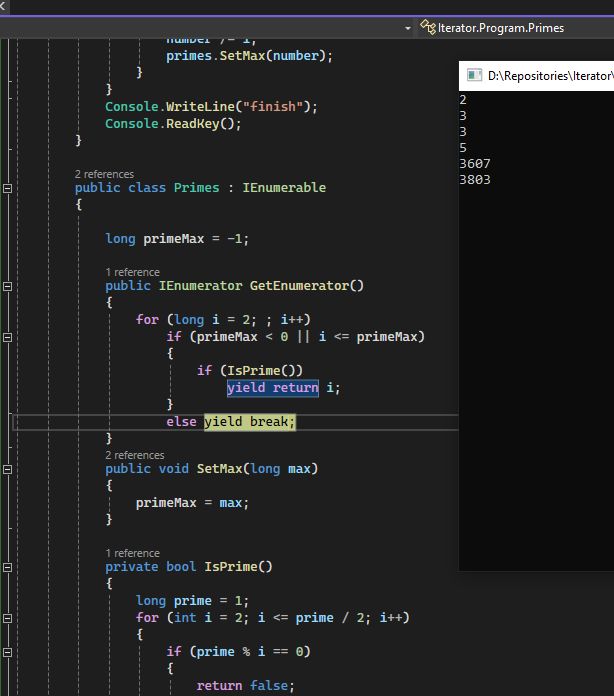Open '1 reference' CodeLens above GetEnumerator

tap(132, 272)
